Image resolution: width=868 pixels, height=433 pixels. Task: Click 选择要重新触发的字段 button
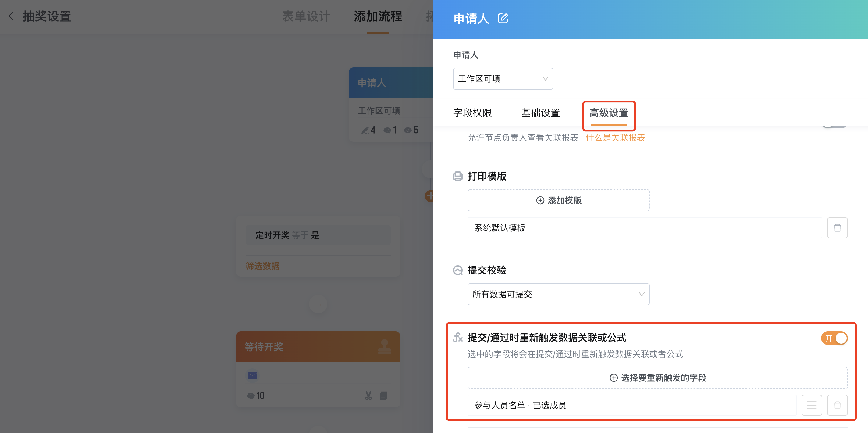[x=657, y=378]
